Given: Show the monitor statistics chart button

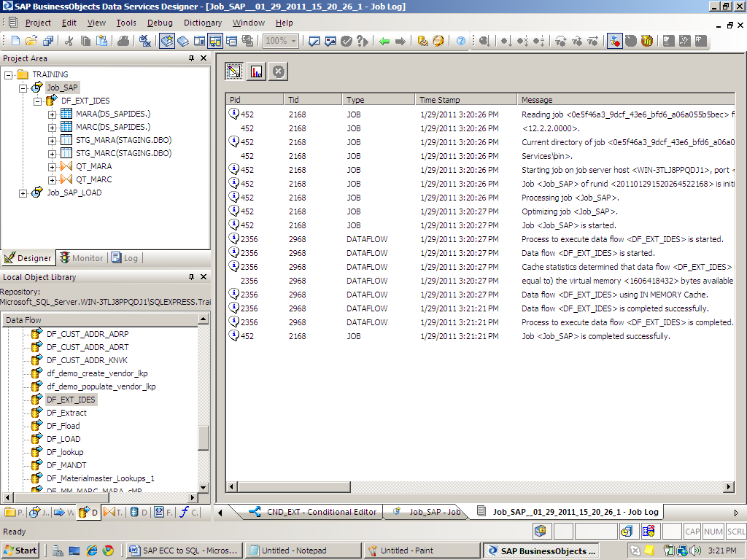Looking at the screenshot, I should (x=256, y=71).
